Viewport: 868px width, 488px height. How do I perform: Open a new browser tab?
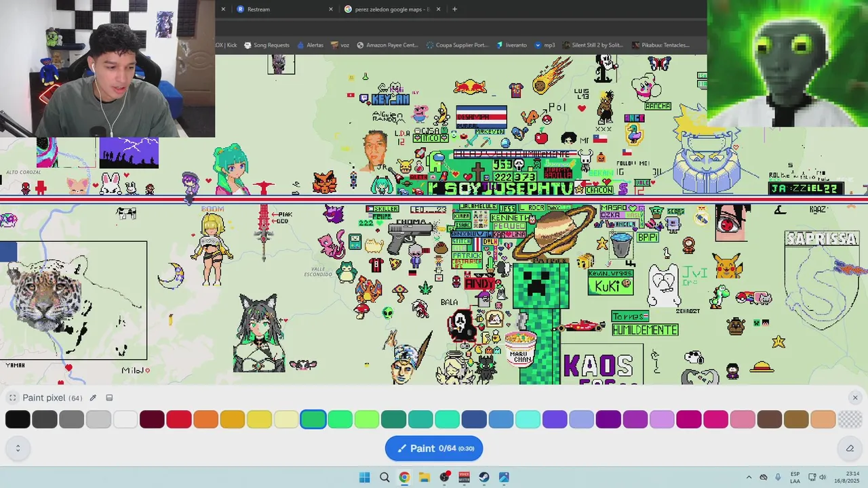pos(454,9)
